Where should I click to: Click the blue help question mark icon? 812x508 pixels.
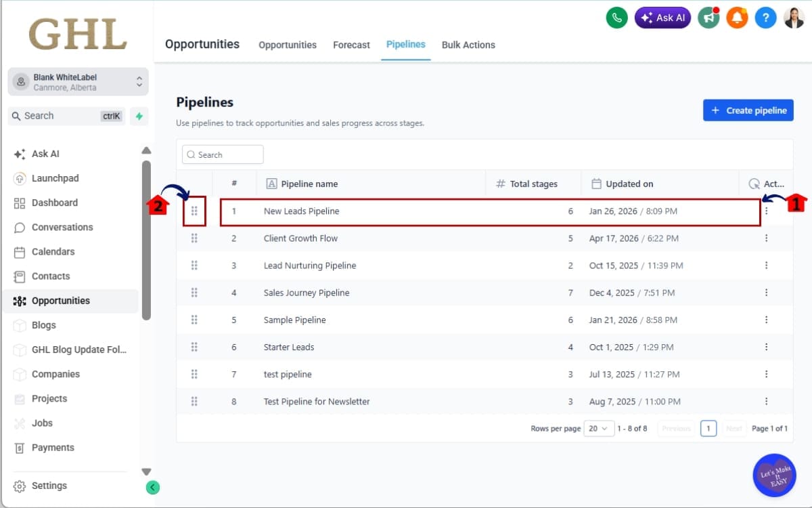(765, 18)
